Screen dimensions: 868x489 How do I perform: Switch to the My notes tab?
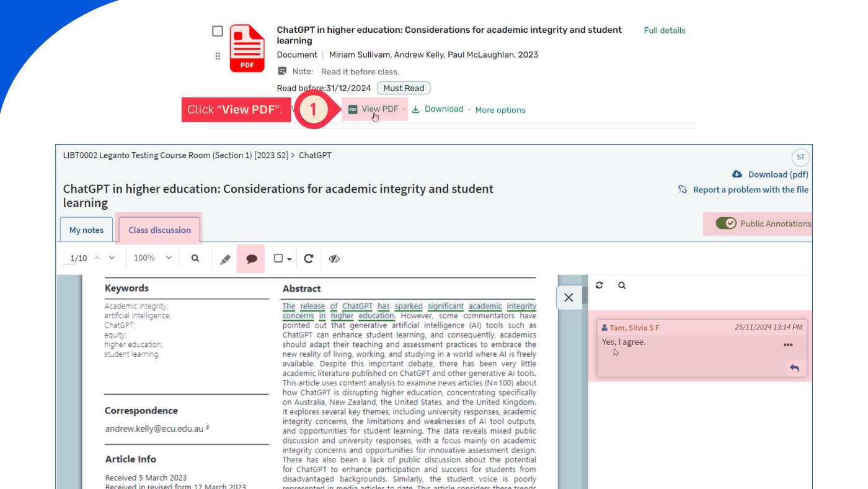pyautogui.click(x=86, y=230)
